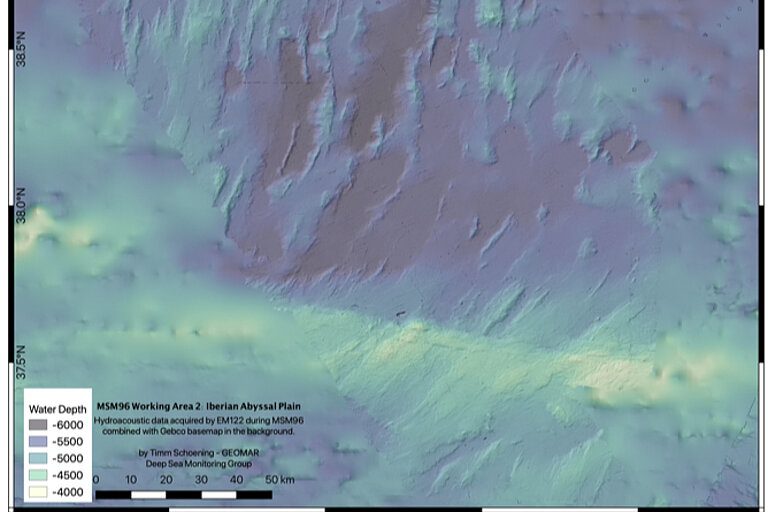This screenshot has width=768, height=512.
Task: Click the '40' scale bar label
Action: [x=237, y=480]
